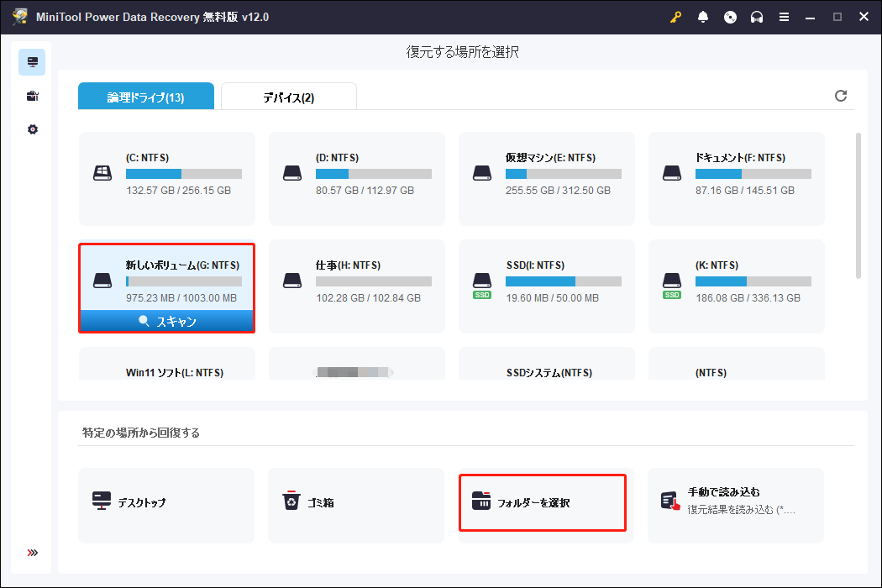
Task: Select the recovery monitor icon in sidebar
Action: tap(32, 62)
